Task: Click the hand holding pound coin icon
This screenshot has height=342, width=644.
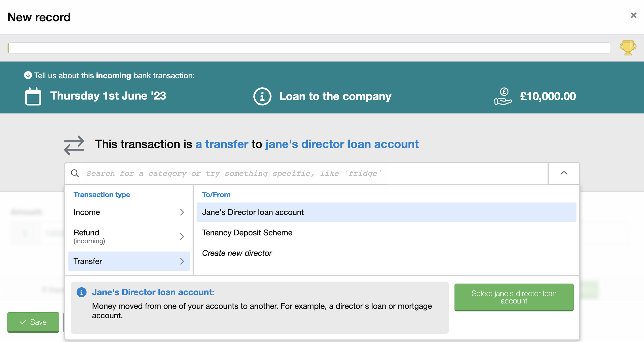Action: [503, 97]
